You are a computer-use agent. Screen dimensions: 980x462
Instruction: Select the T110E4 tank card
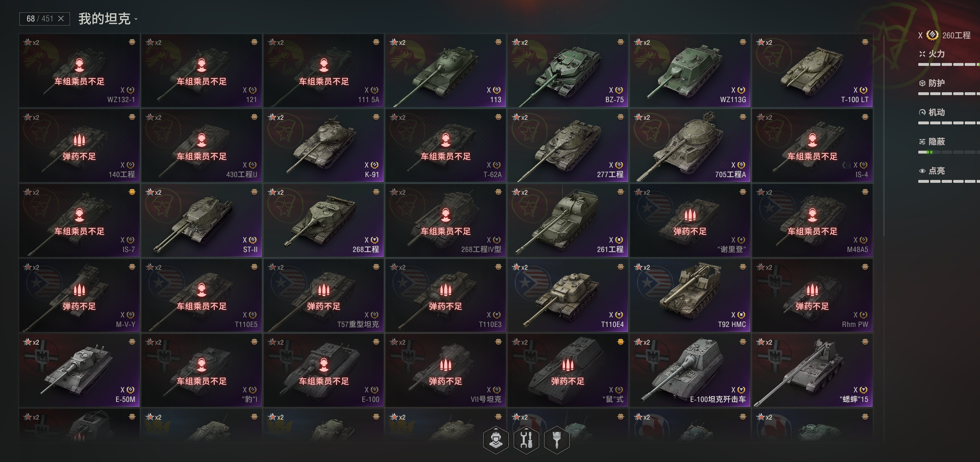tap(568, 295)
